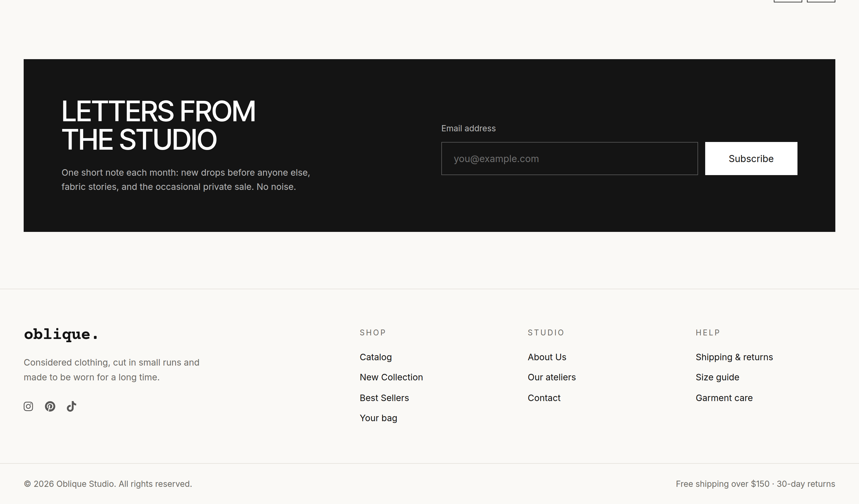
Task: Open Your bag link
Action: [x=378, y=418]
